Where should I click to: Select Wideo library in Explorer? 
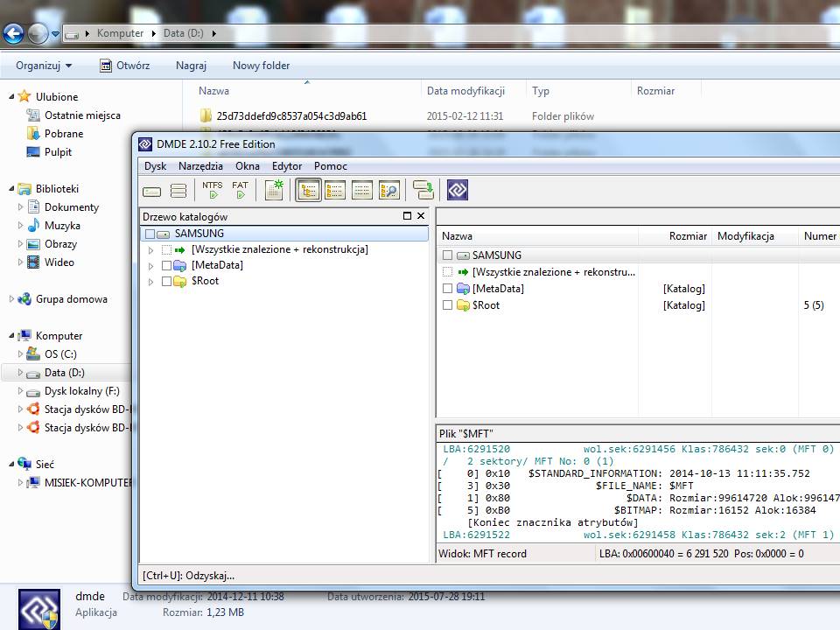coord(59,262)
